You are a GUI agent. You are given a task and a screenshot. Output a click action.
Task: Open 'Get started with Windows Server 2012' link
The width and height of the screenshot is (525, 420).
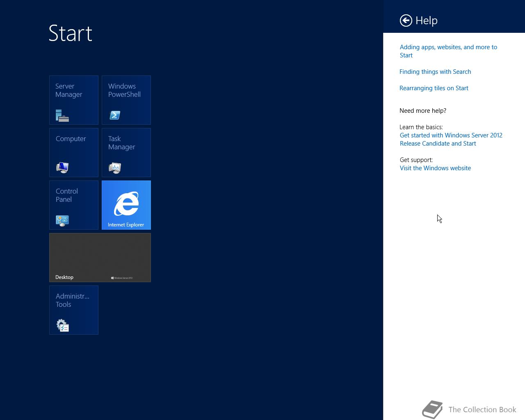[451, 139]
